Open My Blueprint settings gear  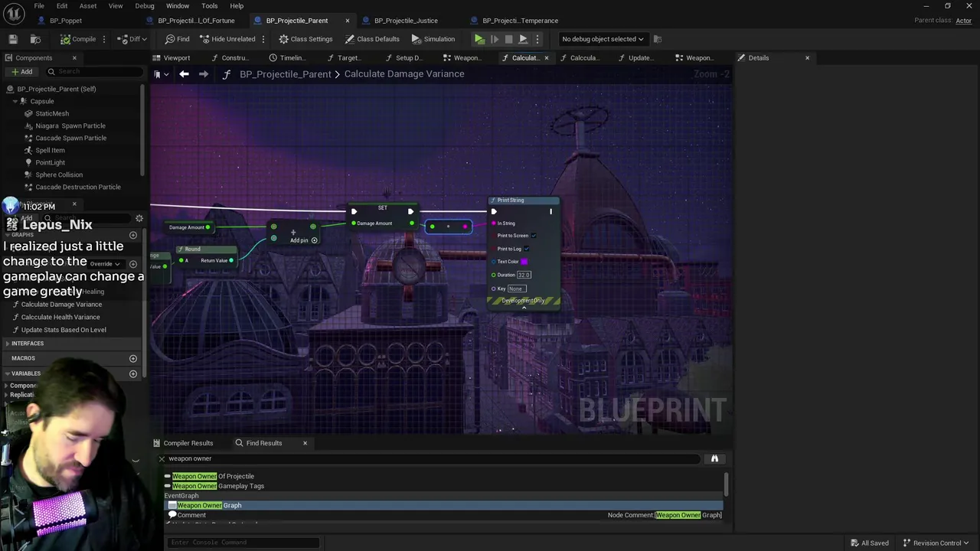click(x=139, y=218)
